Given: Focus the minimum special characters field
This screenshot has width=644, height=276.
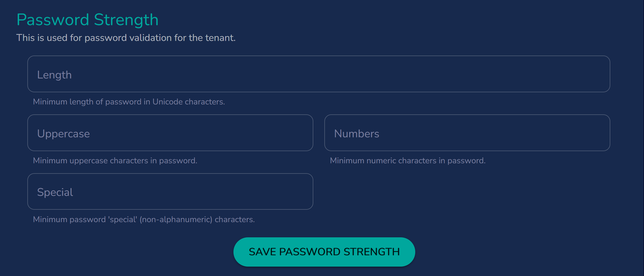Looking at the screenshot, I should tap(170, 191).
